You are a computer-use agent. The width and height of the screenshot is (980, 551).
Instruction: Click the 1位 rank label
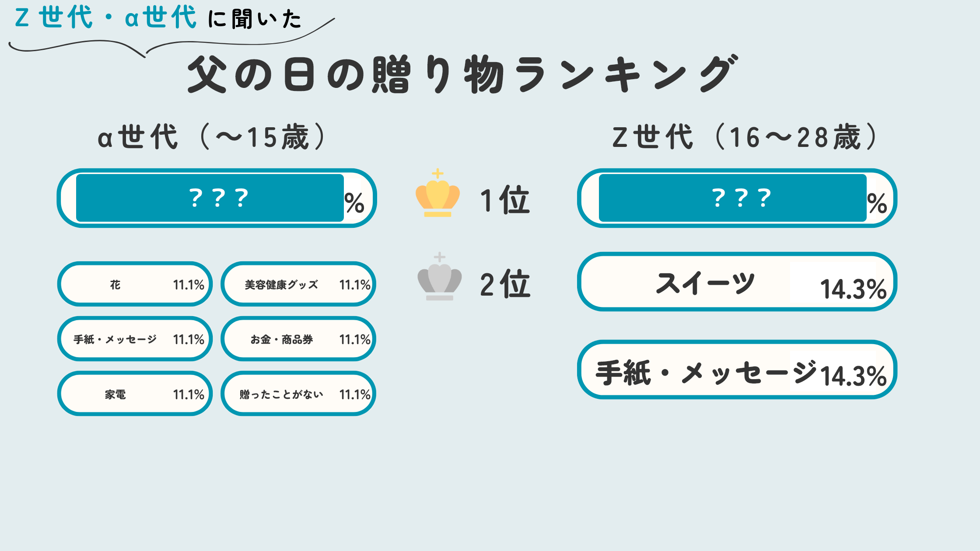(505, 200)
